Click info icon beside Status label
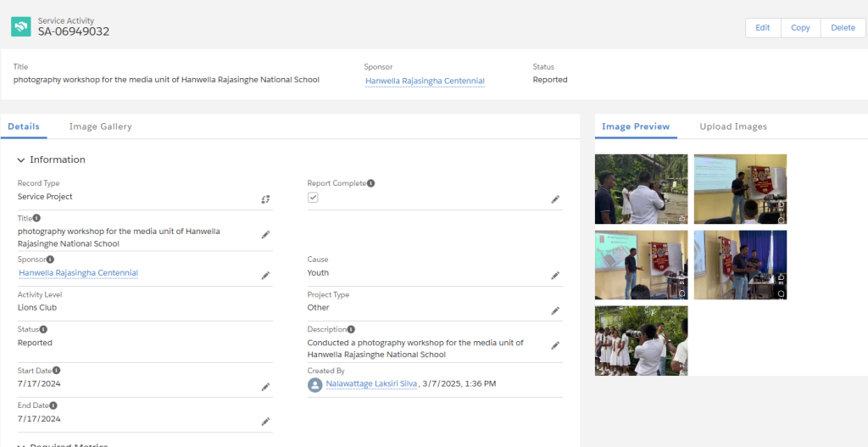Viewport: 868px width, 447px height. click(x=43, y=330)
